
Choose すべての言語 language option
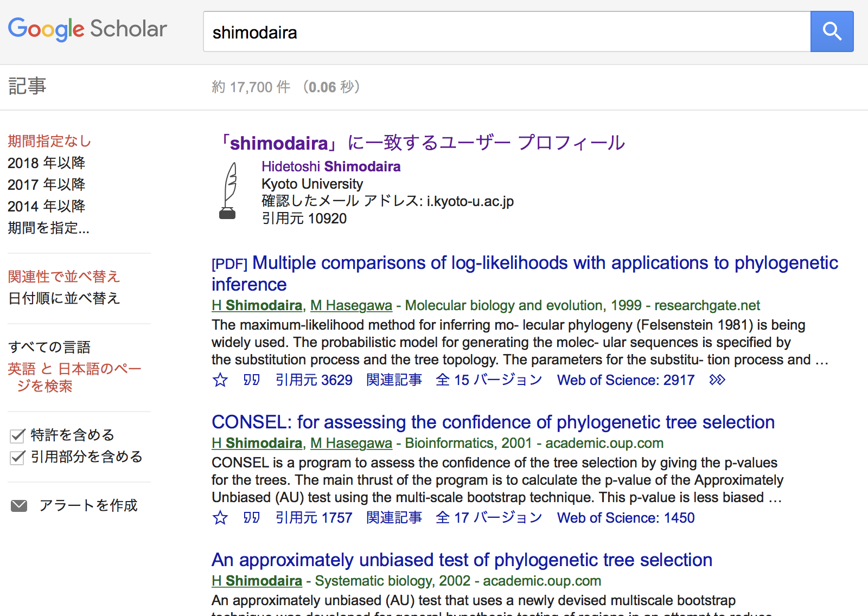(x=49, y=348)
